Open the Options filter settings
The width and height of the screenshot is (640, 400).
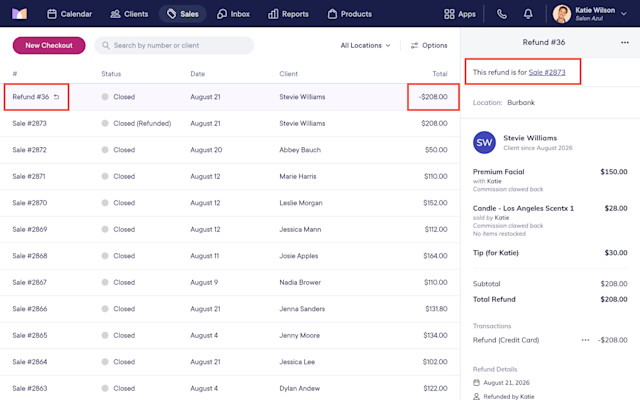coord(429,45)
